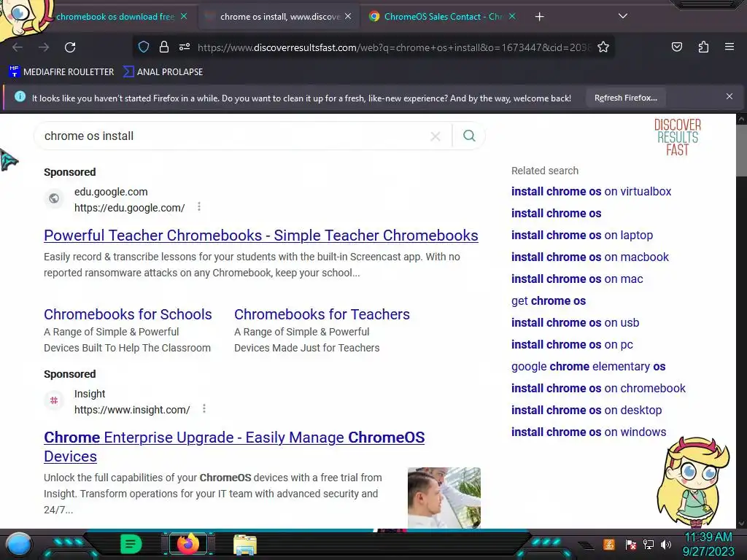Open options menu for edu.google.com ad
The image size is (747, 560).
point(199,206)
